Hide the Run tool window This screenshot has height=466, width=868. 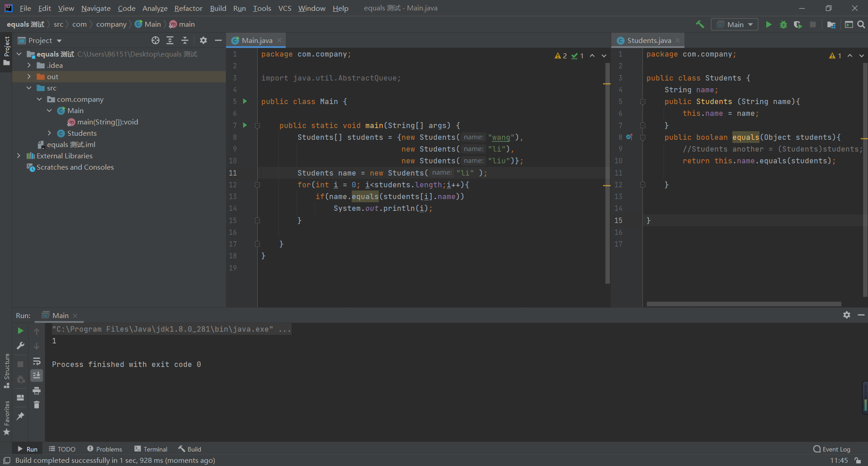pyautogui.click(x=861, y=315)
